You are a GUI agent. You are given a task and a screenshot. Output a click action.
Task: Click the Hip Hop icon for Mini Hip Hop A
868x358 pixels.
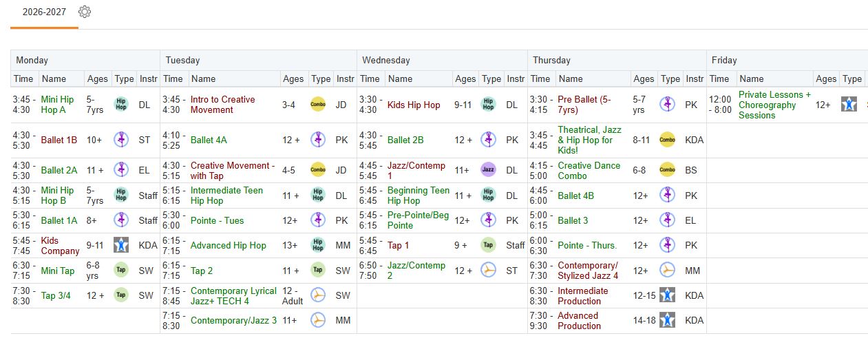pyautogui.click(x=121, y=105)
